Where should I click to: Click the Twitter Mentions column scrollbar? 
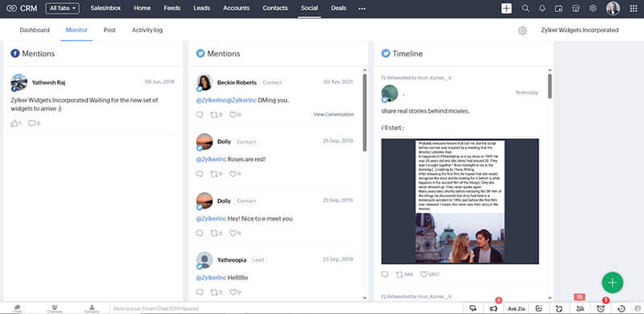(365, 113)
